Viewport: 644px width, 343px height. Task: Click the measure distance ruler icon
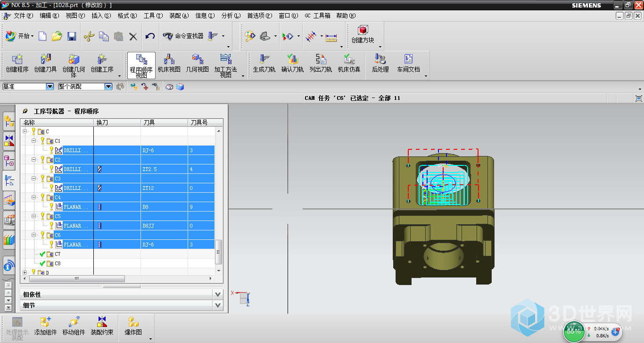331,36
